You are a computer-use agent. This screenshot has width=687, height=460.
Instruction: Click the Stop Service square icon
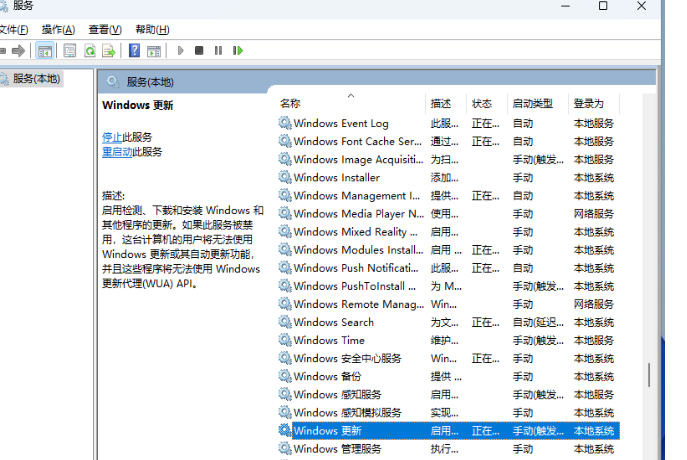199,51
